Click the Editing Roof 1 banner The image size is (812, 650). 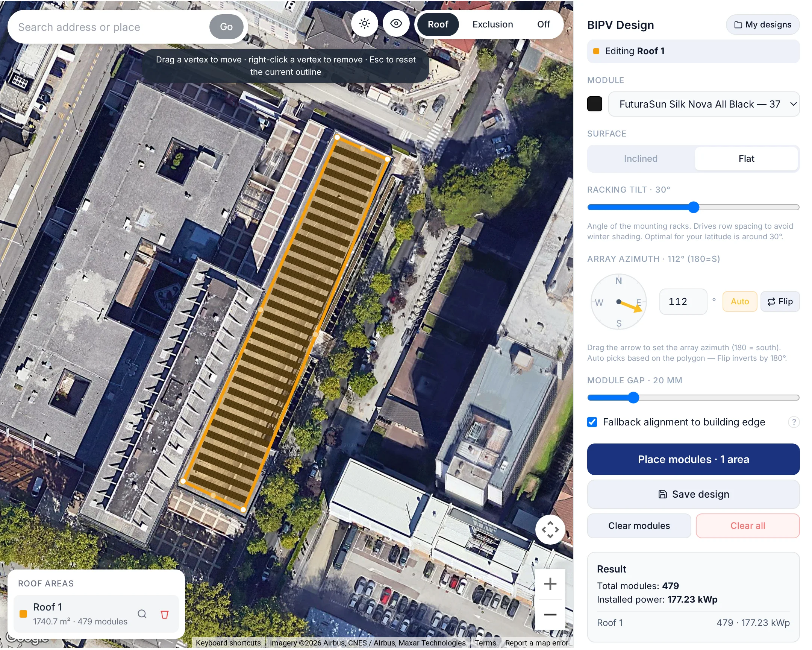tap(693, 51)
